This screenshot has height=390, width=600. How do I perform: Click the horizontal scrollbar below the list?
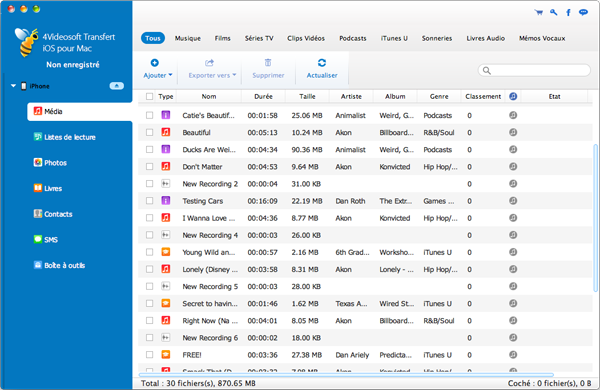tap(346, 375)
